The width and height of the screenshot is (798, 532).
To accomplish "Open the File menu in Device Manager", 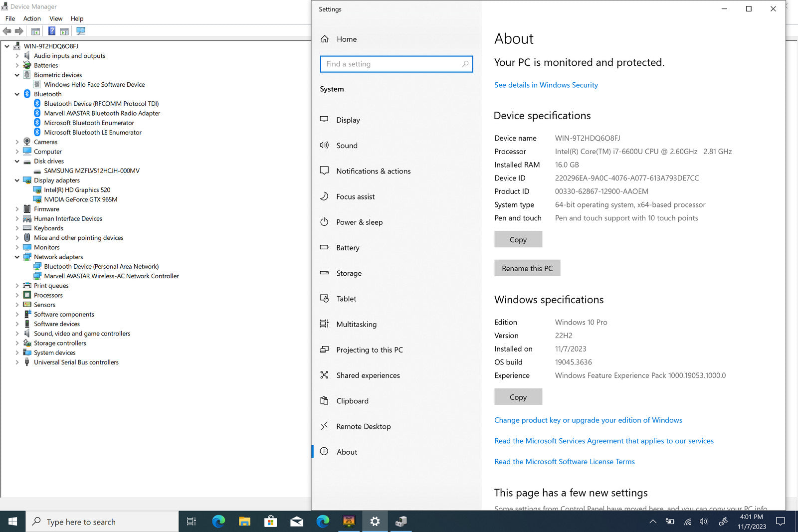I will tap(10, 18).
